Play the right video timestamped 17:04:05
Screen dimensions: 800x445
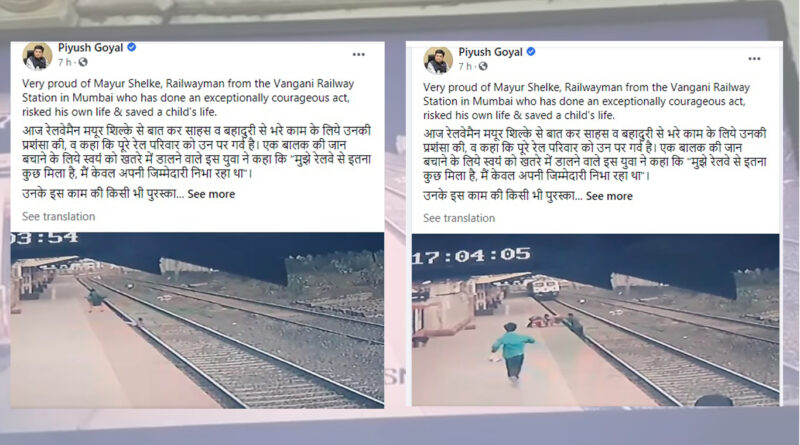click(x=595, y=320)
